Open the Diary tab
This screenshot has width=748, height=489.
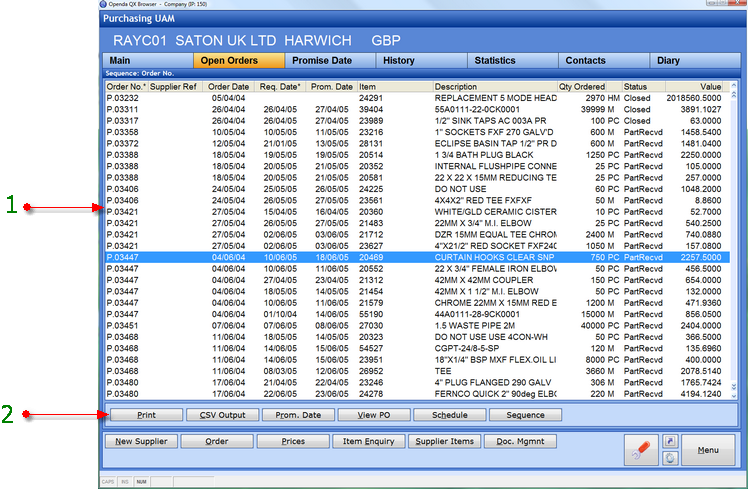(x=695, y=61)
